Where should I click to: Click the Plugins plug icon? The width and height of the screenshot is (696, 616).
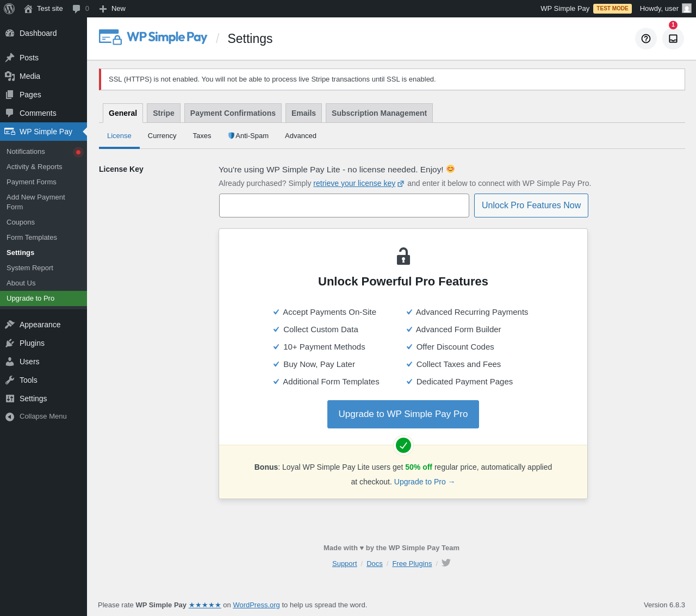pos(10,343)
